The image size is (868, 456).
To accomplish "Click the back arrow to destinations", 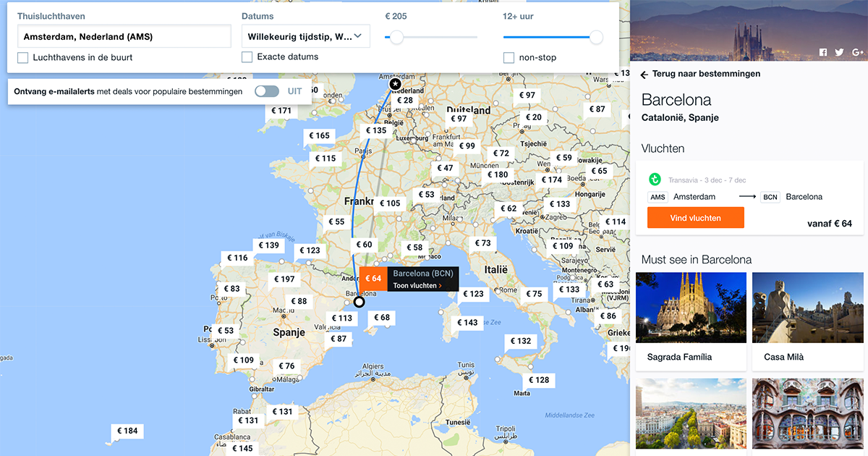I will tap(644, 75).
